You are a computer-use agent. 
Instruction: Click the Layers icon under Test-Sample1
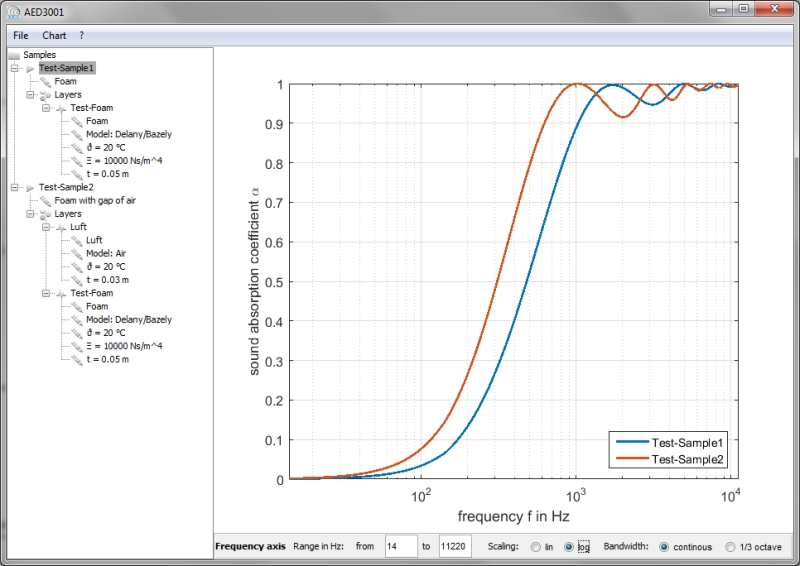[46, 95]
